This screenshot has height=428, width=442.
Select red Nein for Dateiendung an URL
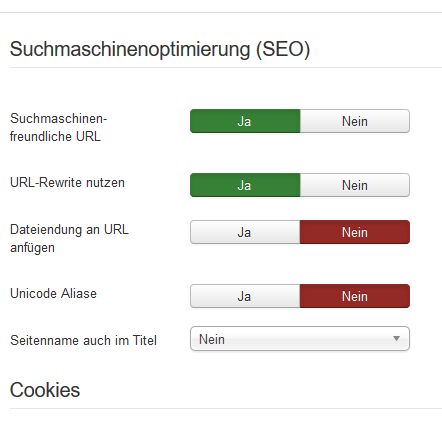[355, 232]
